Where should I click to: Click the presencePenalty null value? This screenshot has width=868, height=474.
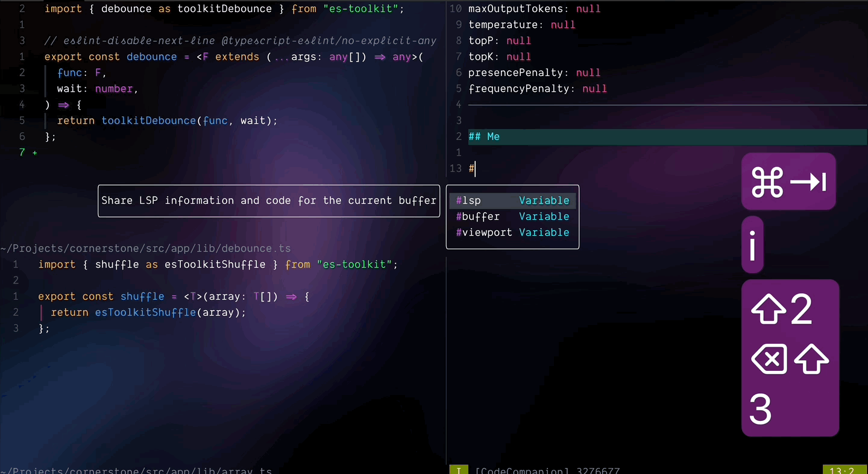(x=588, y=72)
